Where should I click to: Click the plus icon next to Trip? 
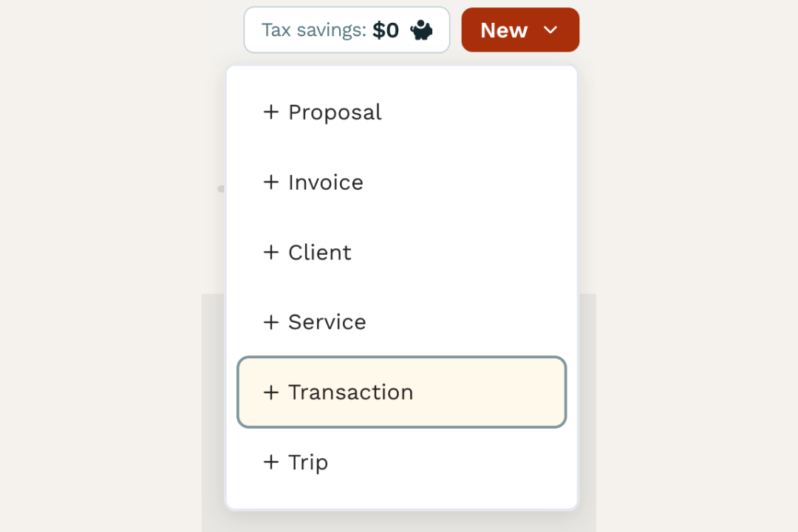tap(270, 462)
